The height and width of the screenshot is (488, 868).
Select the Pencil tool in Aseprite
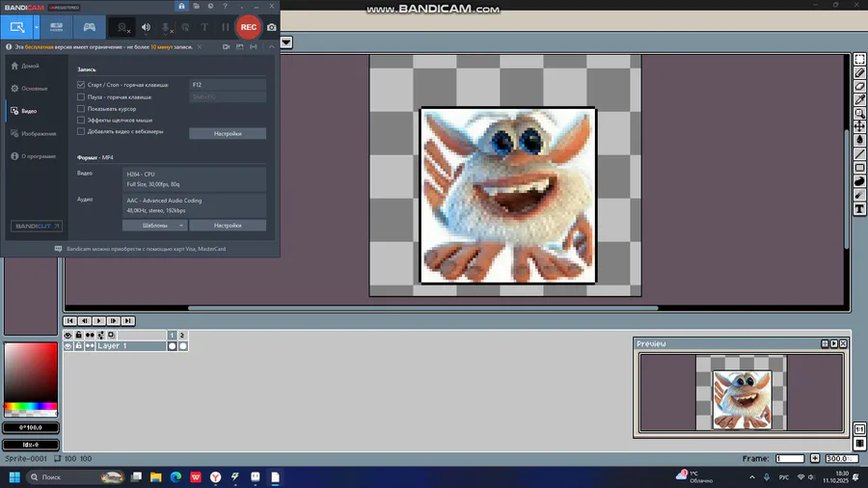pyautogui.click(x=859, y=72)
